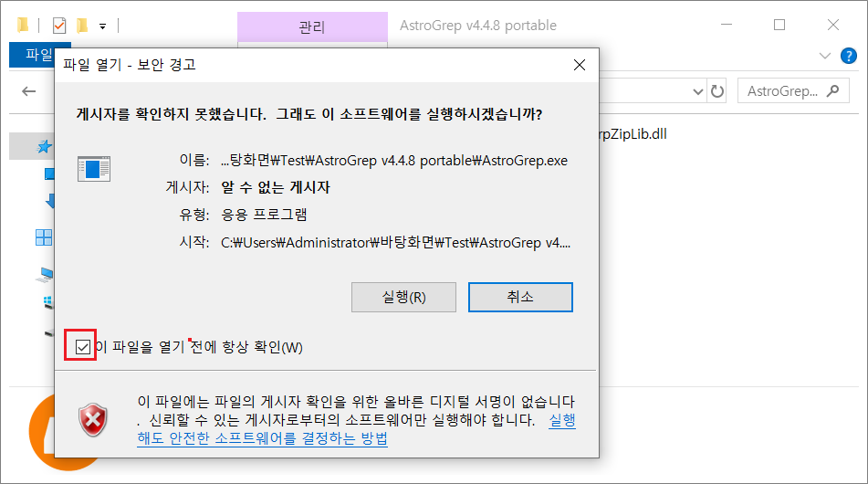Click the back arrow in Explorer

(29, 91)
